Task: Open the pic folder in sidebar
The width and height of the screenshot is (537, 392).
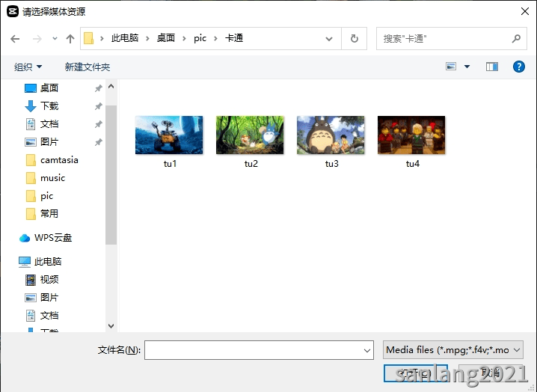Action: (46, 196)
